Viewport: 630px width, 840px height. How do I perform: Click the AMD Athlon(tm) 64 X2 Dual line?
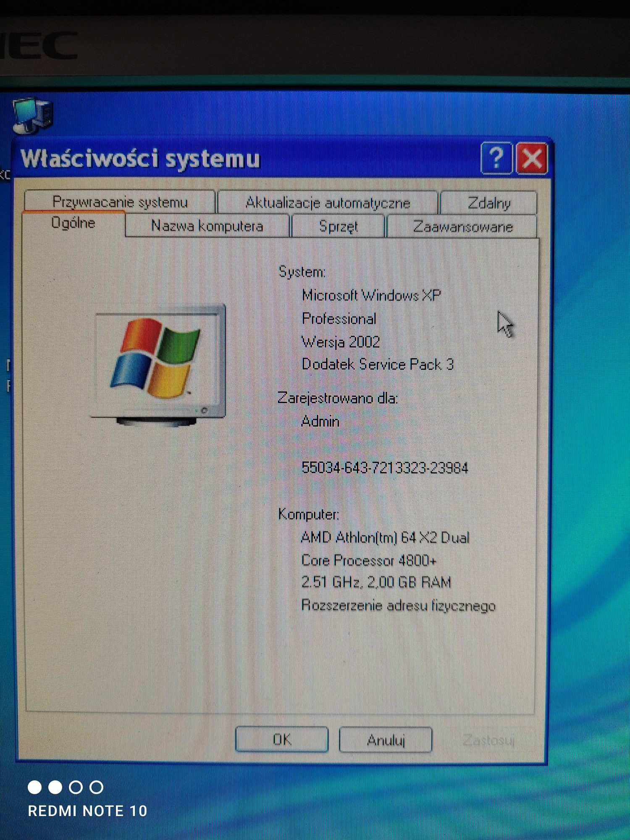[385, 537]
